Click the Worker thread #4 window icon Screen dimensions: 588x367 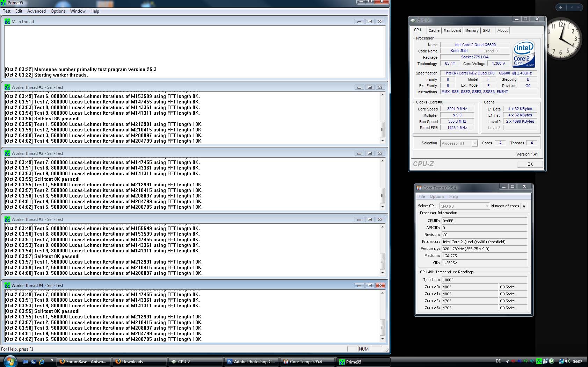[x=7, y=285]
